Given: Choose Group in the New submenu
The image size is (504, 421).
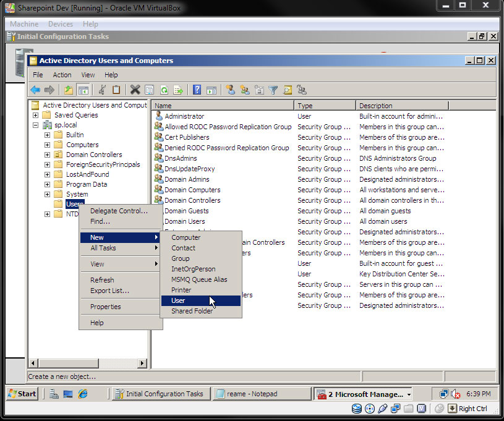Looking at the screenshot, I should point(201,258).
